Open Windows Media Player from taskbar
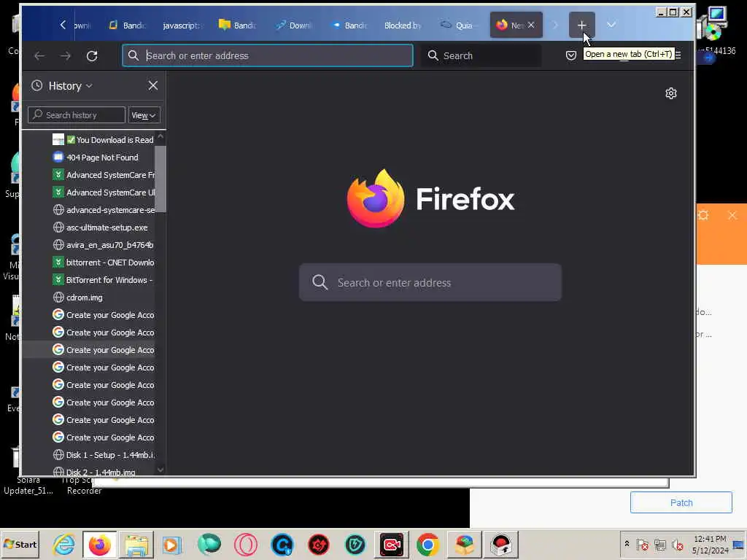Screen dimensions: 747x560 click(171, 545)
